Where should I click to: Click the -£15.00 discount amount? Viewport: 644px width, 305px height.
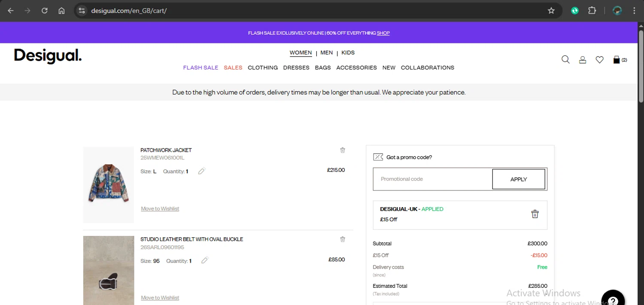(539, 255)
